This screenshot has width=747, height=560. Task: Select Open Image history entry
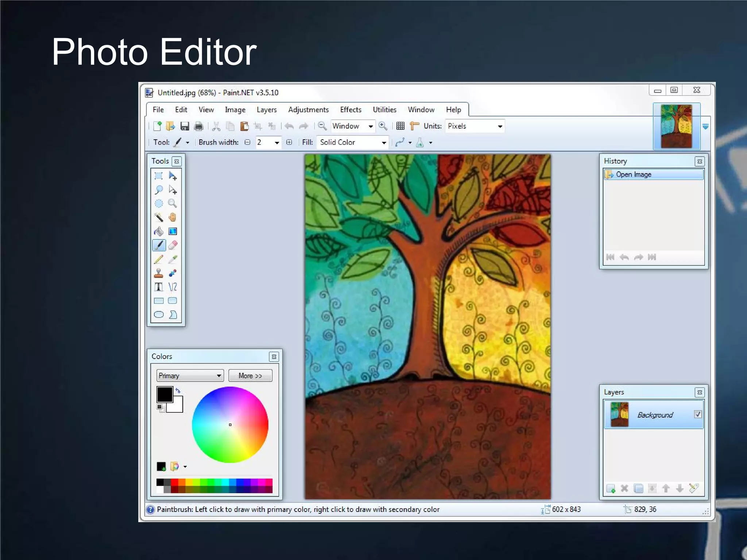click(653, 175)
